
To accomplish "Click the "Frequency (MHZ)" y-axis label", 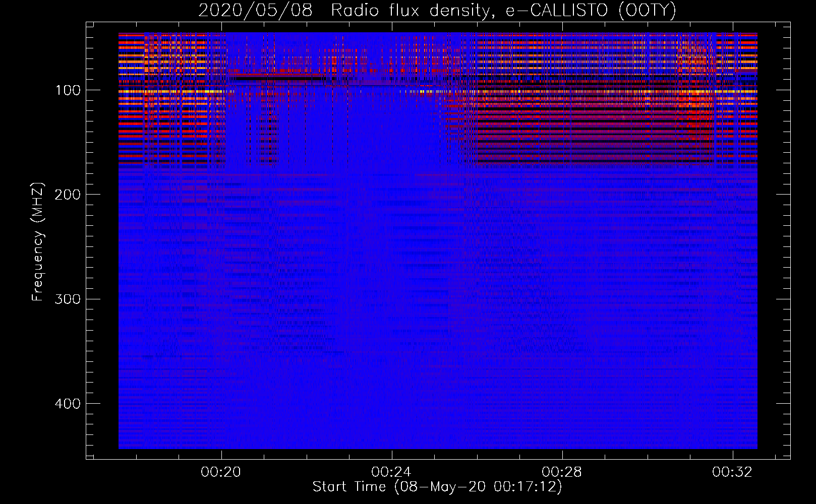I will pos(38,241).
